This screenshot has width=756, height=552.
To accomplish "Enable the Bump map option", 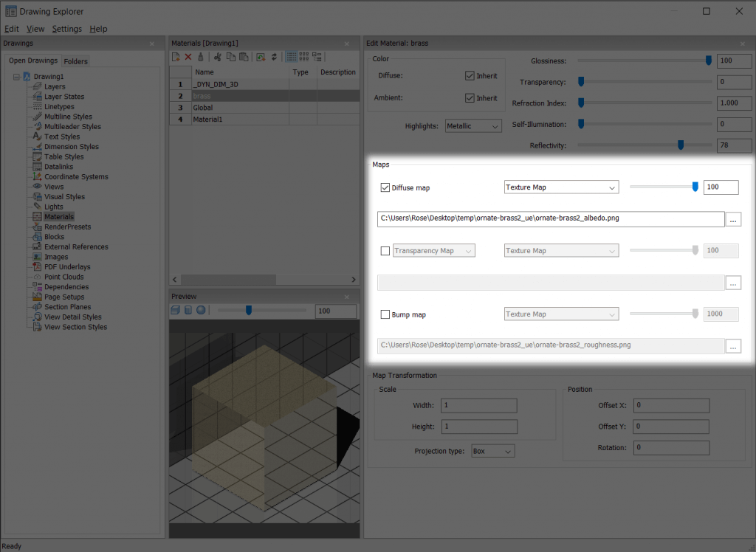I will click(x=385, y=314).
